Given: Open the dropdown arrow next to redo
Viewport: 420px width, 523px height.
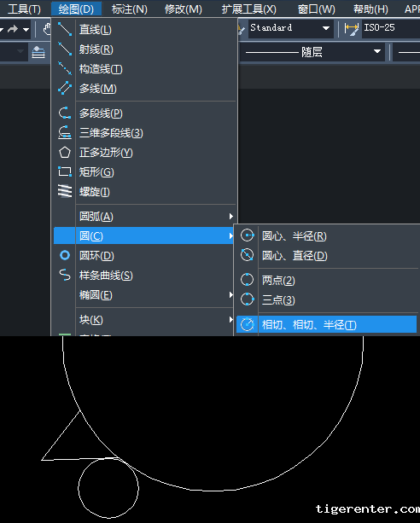Looking at the screenshot, I should click(26, 30).
